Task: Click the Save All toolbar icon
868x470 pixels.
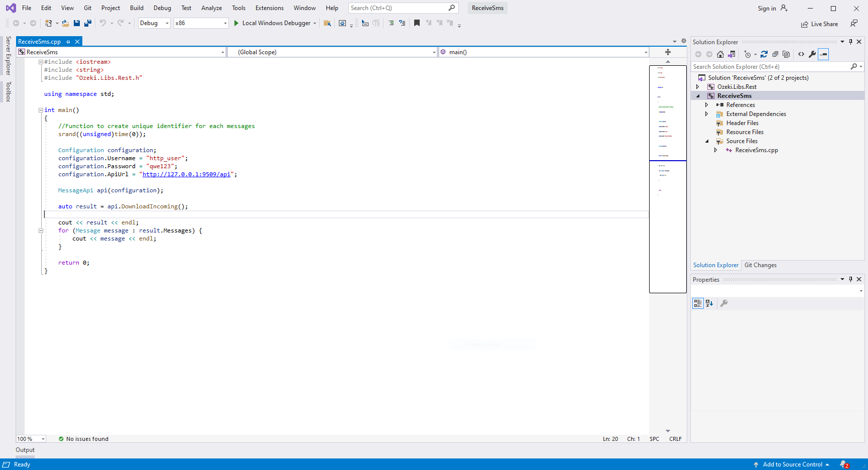Action: pos(88,23)
